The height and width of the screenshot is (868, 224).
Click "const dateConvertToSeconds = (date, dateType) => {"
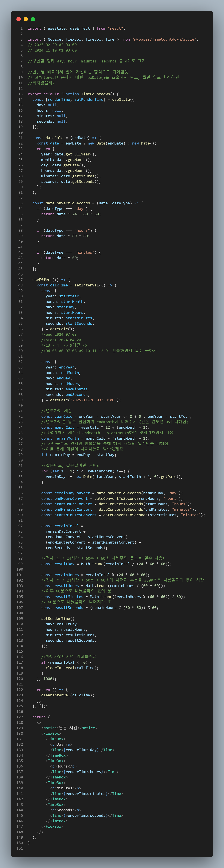pyautogui.click(x=88, y=203)
